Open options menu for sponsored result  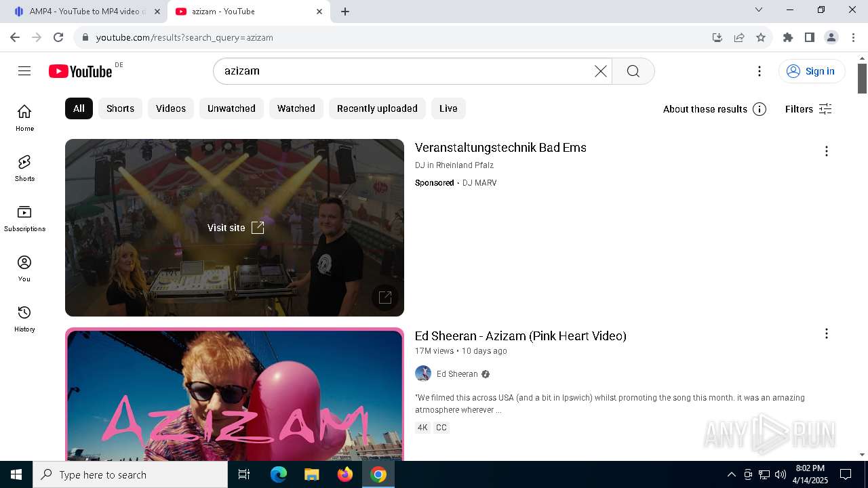pos(826,151)
